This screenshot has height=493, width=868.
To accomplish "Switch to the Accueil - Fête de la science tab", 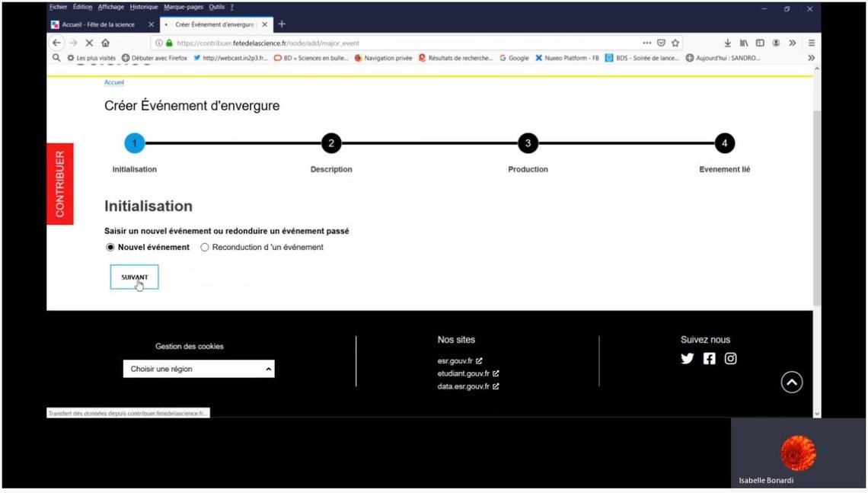I will pos(97,24).
